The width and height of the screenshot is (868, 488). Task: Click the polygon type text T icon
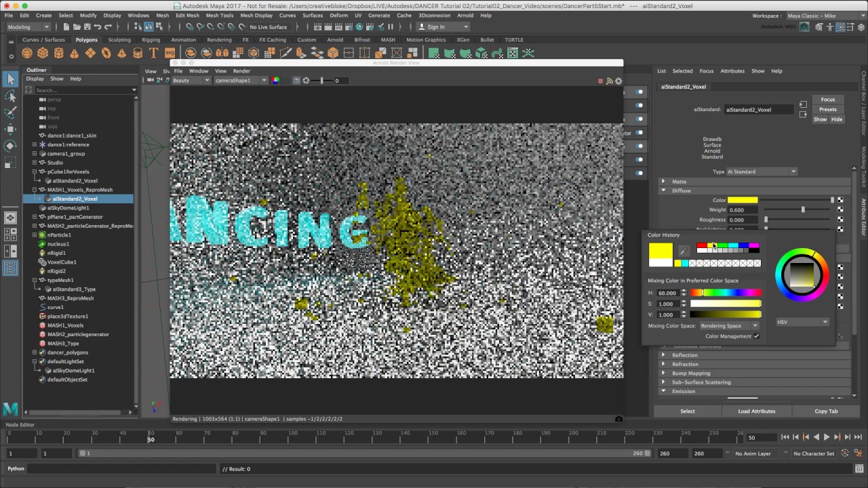pos(153,53)
